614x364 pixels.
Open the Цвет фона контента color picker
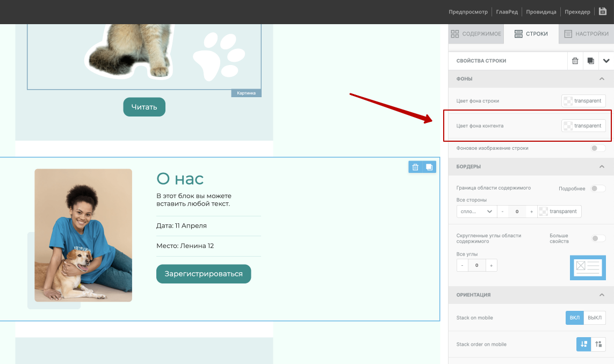[x=583, y=126]
